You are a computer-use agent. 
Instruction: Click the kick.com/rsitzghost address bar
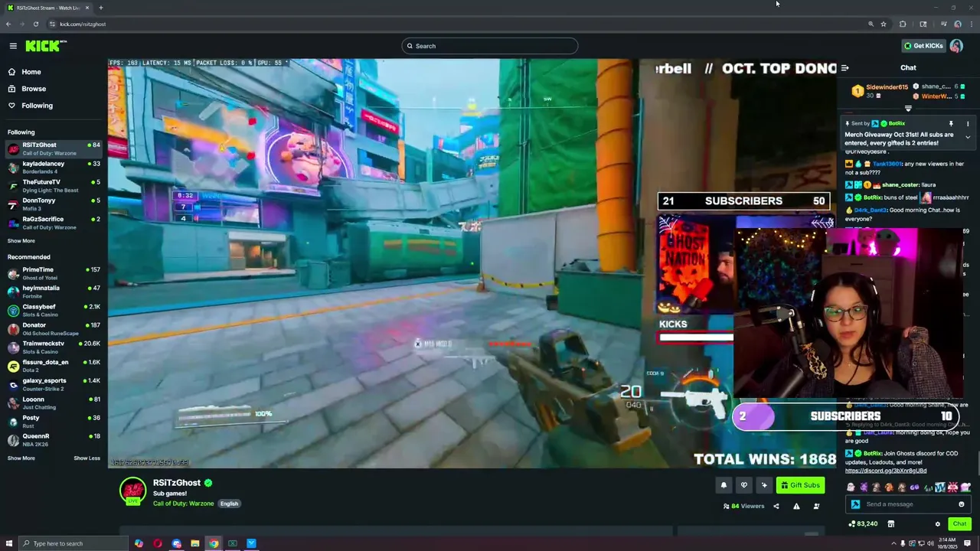(459, 24)
